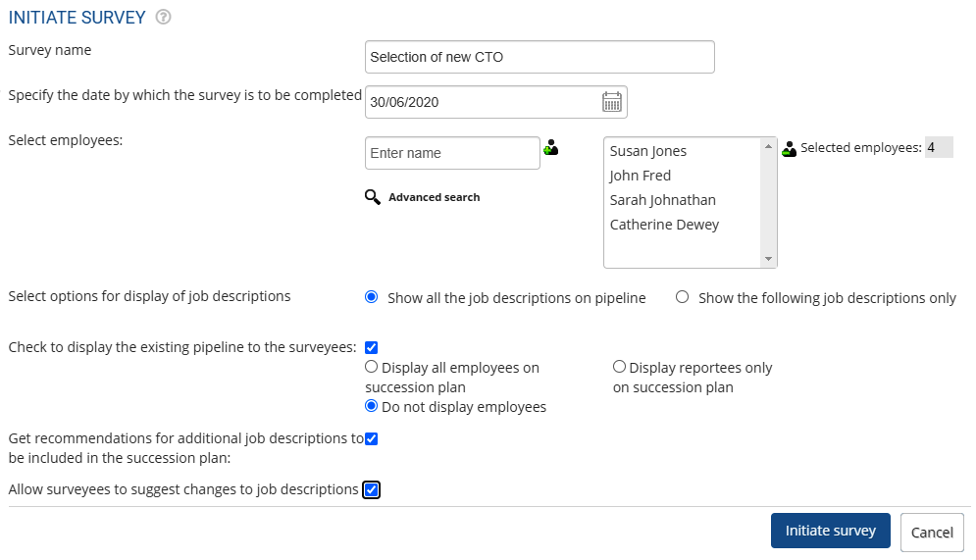Click the magnifier icon for Advanced search
Viewport: 976px width, 560px height.
372,197
